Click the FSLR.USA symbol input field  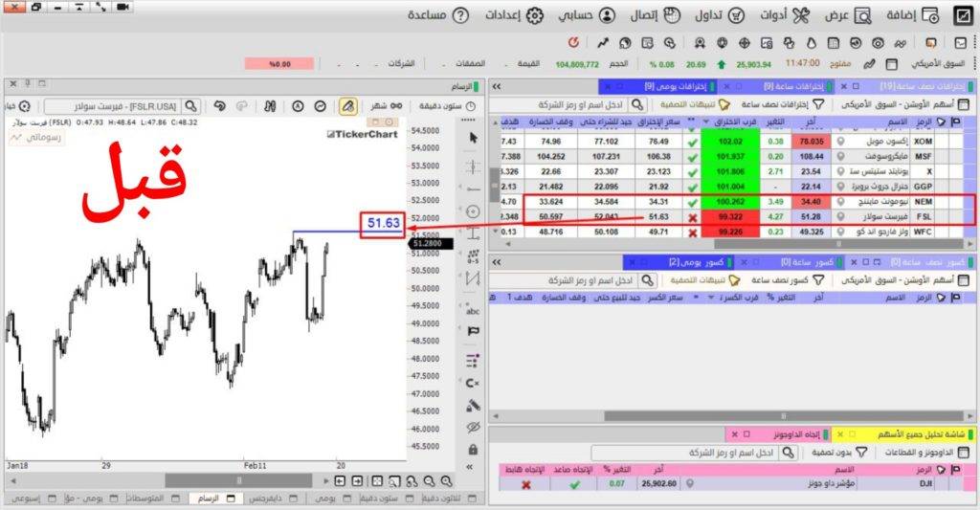pyautogui.click(x=115, y=106)
